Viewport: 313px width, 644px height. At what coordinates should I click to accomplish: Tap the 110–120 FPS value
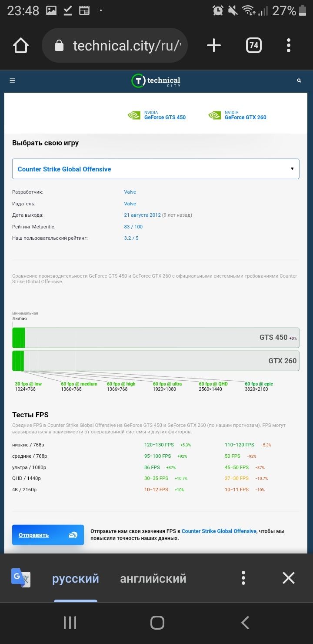240,445
